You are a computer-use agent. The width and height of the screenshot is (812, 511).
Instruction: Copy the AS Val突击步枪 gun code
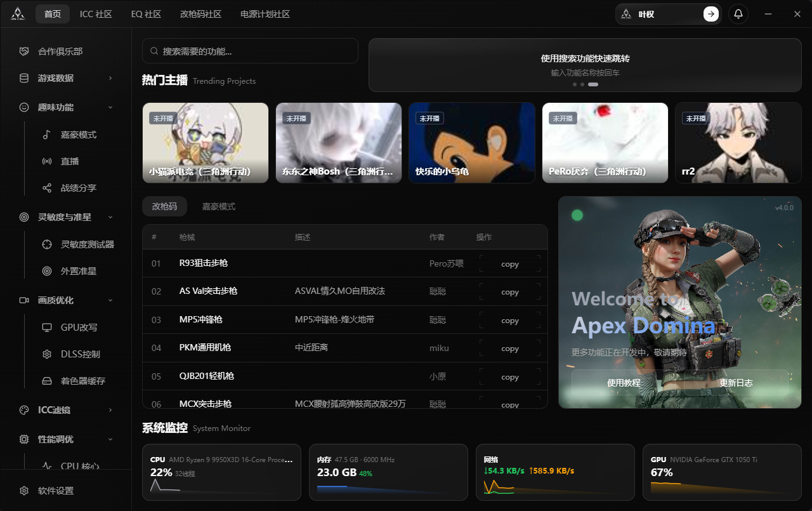click(510, 292)
